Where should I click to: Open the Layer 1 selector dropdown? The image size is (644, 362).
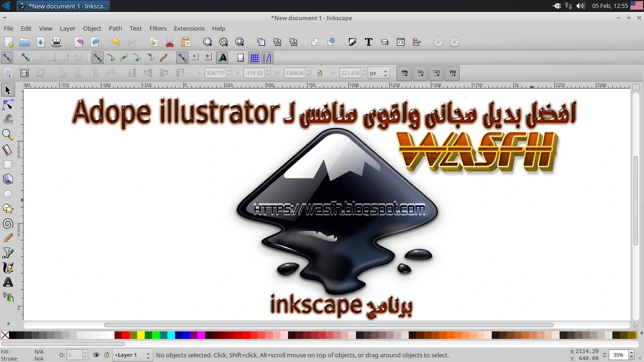(132, 355)
